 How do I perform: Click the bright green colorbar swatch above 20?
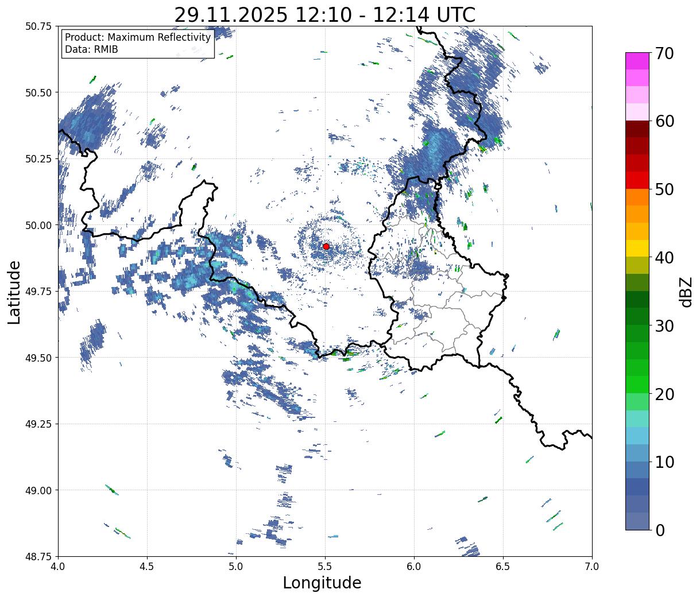pos(637,385)
